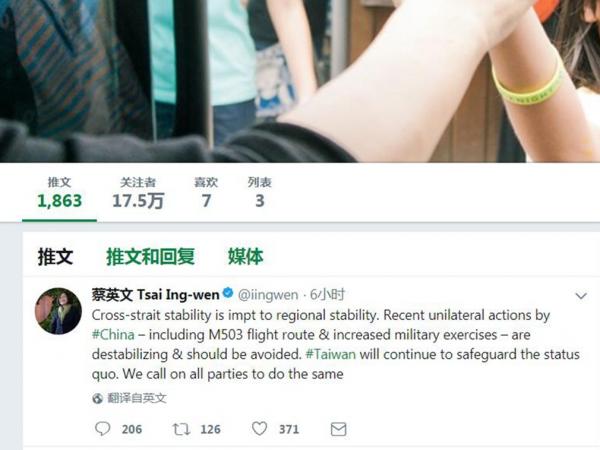The width and height of the screenshot is (600, 450).
Task: Open the 喜欢 7 likes stat
Action: [x=206, y=193]
